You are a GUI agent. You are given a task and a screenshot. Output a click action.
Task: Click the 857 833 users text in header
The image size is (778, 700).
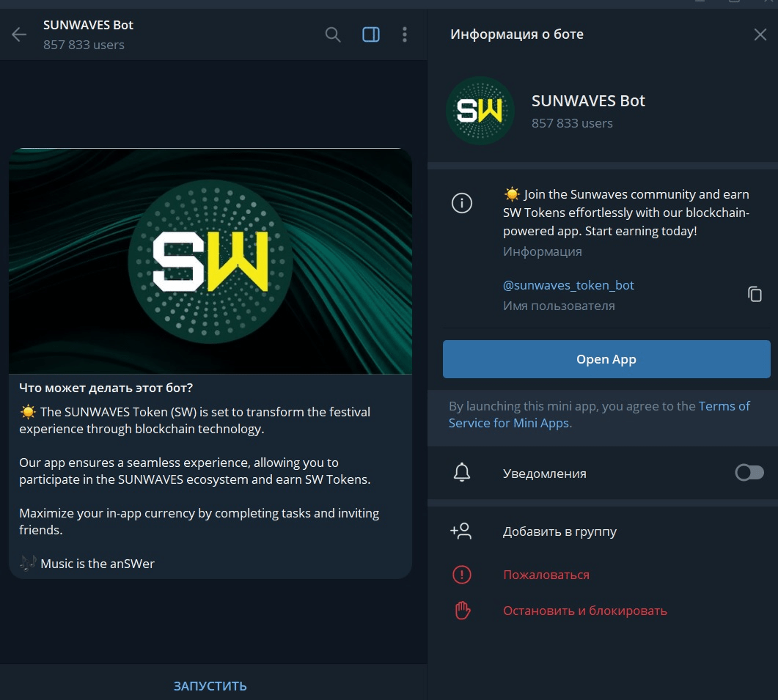click(x=84, y=45)
